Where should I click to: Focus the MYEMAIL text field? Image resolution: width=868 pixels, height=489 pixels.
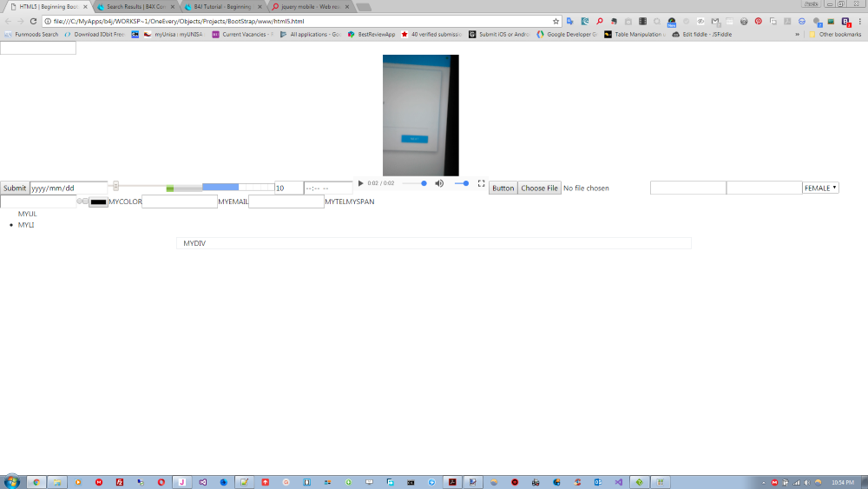(x=180, y=202)
